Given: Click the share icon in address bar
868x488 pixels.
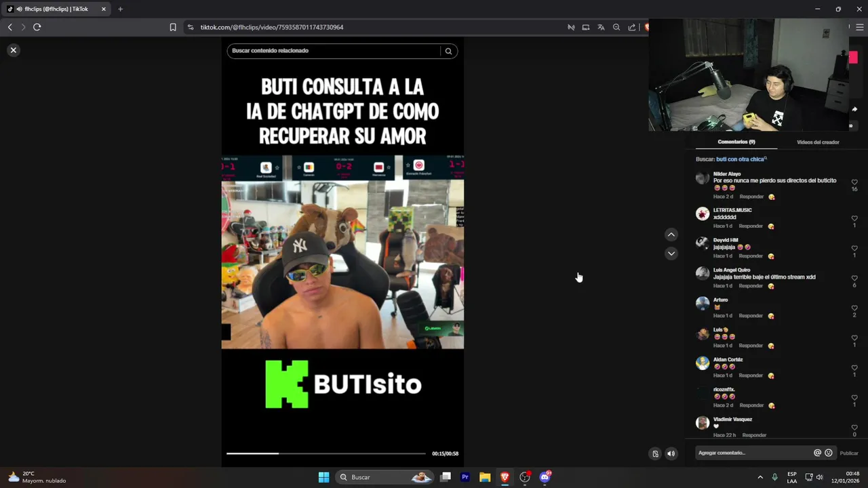Looking at the screenshot, I should (632, 27).
